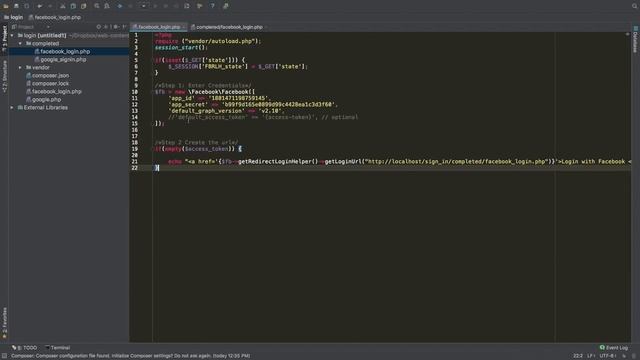Open the Project view selector dropdown
This screenshot has height=360, width=640.
click(x=31, y=27)
